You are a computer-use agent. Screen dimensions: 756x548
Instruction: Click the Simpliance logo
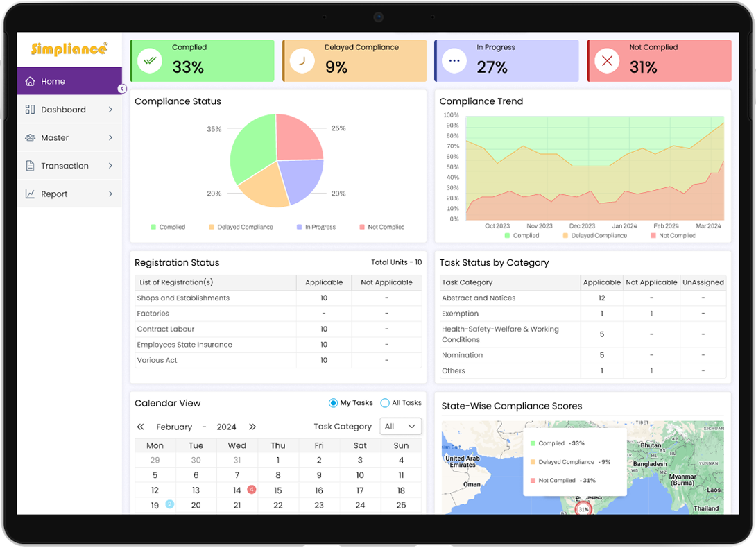[x=69, y=49]
